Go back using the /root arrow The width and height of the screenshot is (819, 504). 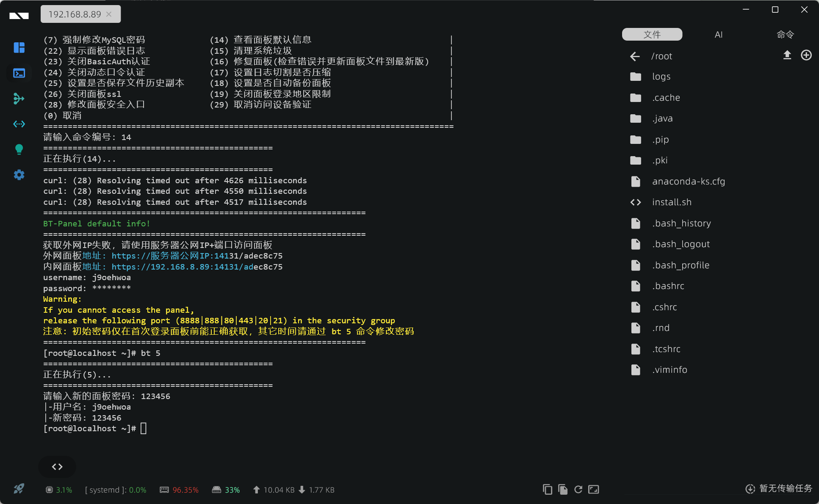[x=634, y=56]
